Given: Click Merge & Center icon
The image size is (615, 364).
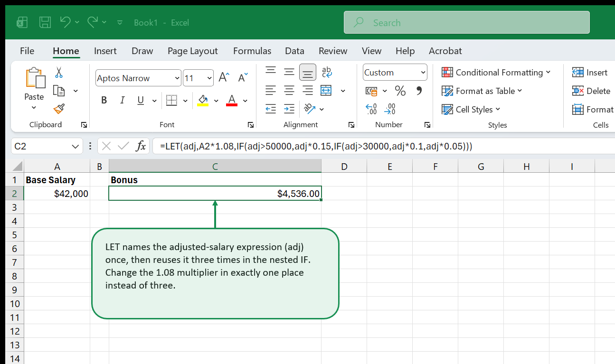Looking at the screenshot, I should 326,90.
